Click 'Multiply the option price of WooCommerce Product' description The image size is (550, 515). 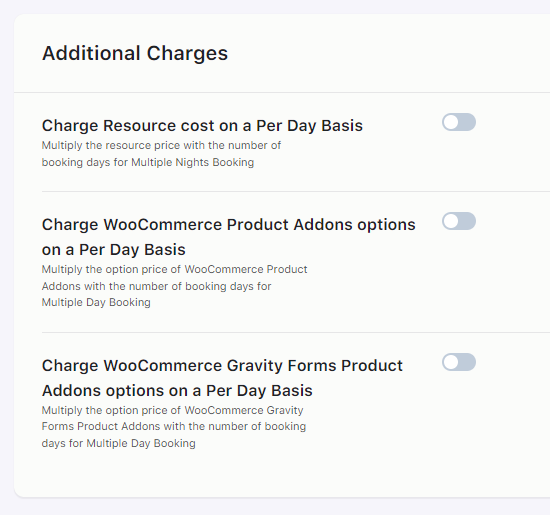(x=174, y=269)
